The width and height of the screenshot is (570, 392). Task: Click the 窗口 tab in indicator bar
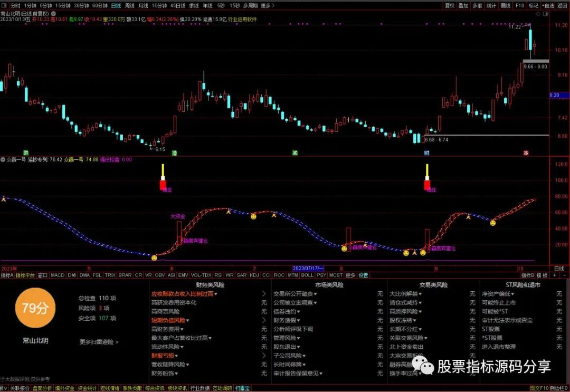pos(43,275)
